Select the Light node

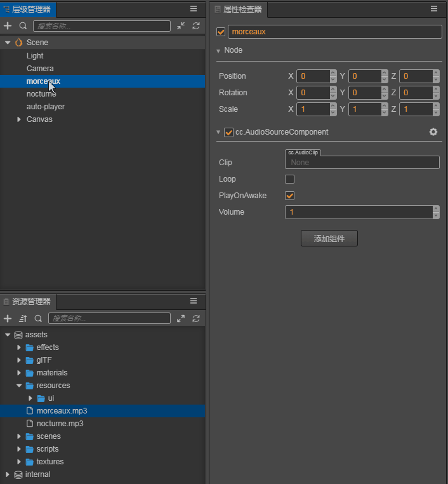(35, 55)
